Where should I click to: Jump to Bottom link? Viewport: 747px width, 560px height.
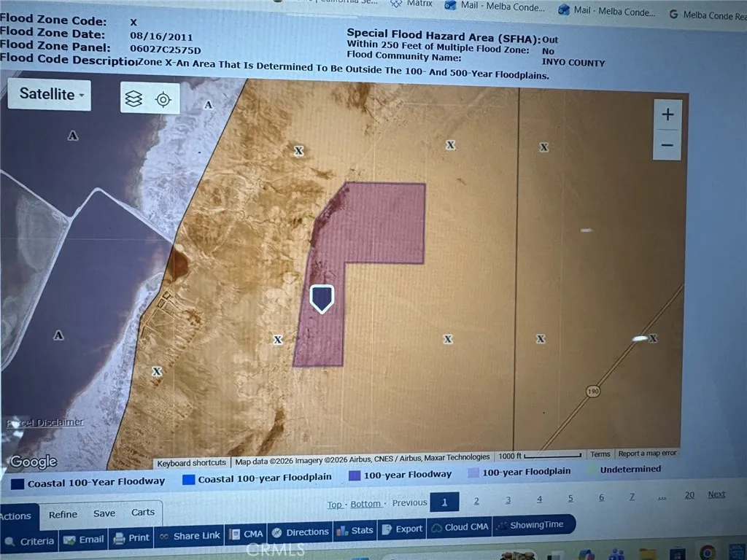click(x=365, y=504)
